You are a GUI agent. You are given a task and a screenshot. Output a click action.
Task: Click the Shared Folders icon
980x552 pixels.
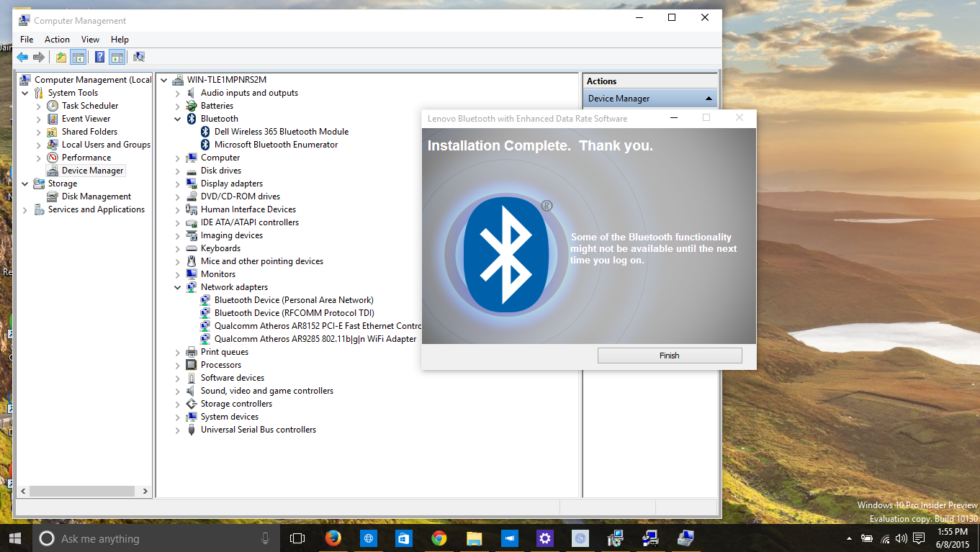pyautogui.click(x=53, y=132)
